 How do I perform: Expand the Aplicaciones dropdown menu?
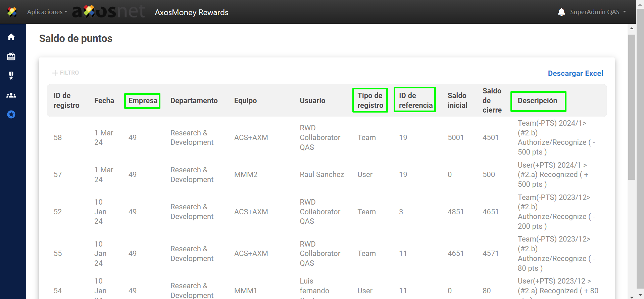tap(47, 12)
